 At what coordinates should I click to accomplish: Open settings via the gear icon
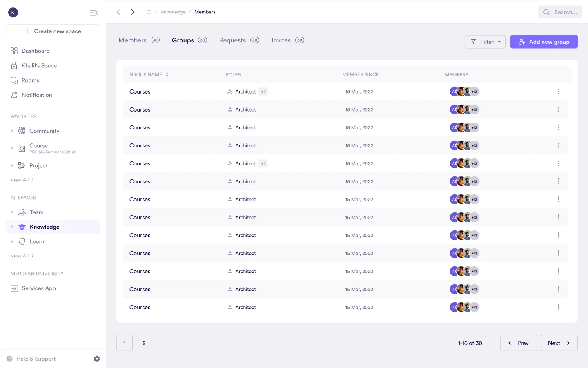(97, 359)
